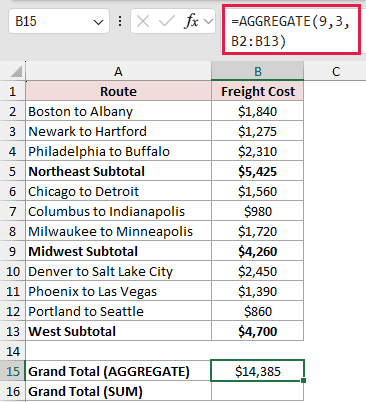Select the Midwest Subtotal cell
366x402 pixels.
pos(118,251)
